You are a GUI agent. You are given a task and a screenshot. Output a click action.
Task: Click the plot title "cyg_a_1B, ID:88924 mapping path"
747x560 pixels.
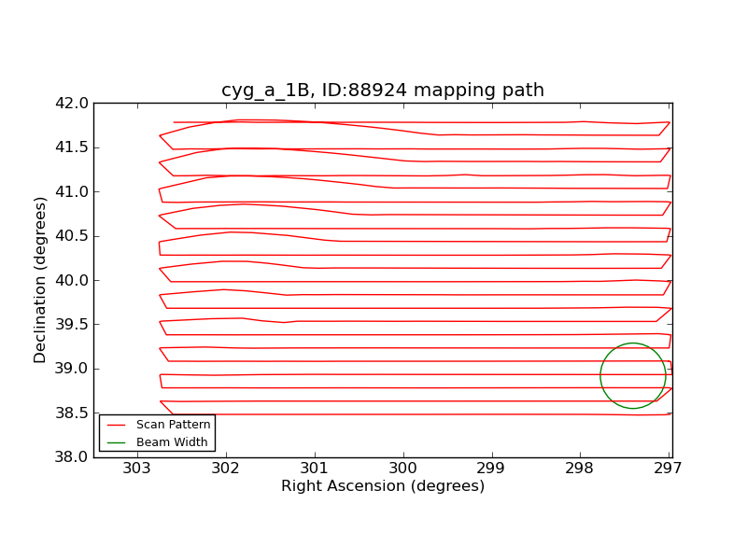click(383, 90)
